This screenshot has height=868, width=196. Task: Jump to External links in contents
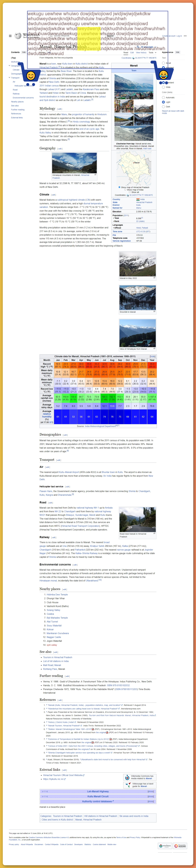(x=17, y=118)
